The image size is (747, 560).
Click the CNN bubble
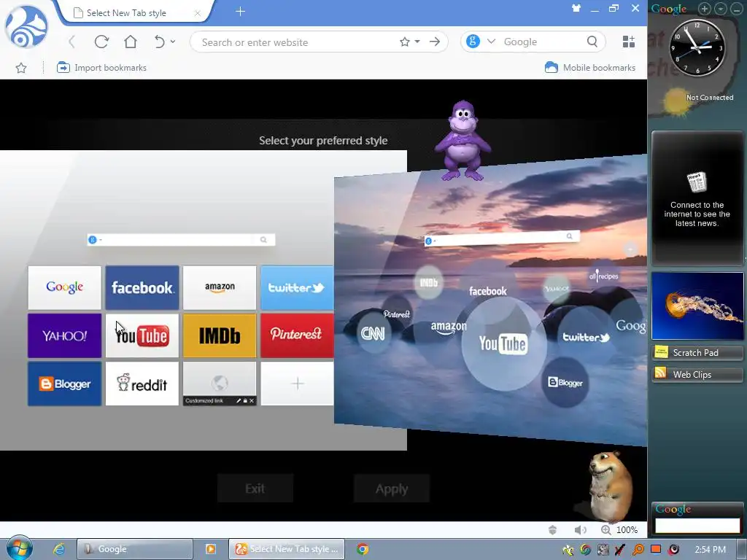[373, 333]
